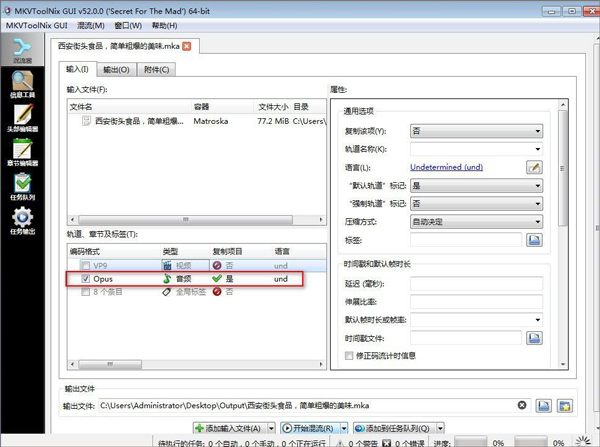The image size is (600, 447).
Task: Expand the start multiplexing arrow menu
Action: [x=344, y=428]
